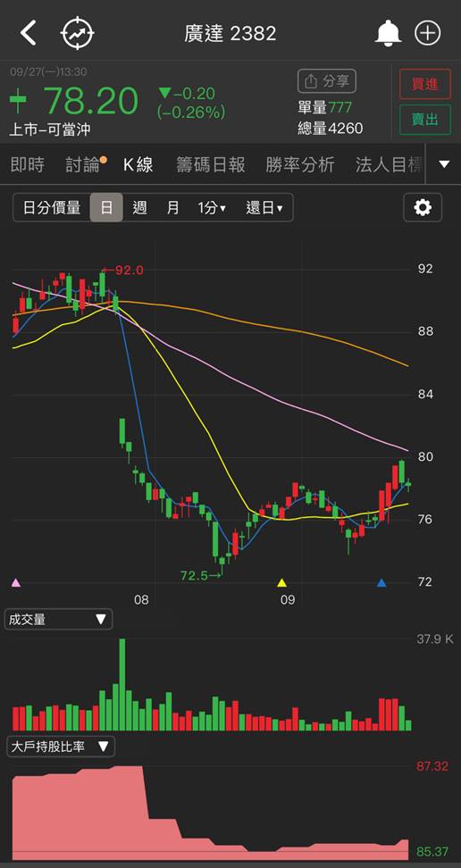Tap the bell alert icon

[388, 33]
